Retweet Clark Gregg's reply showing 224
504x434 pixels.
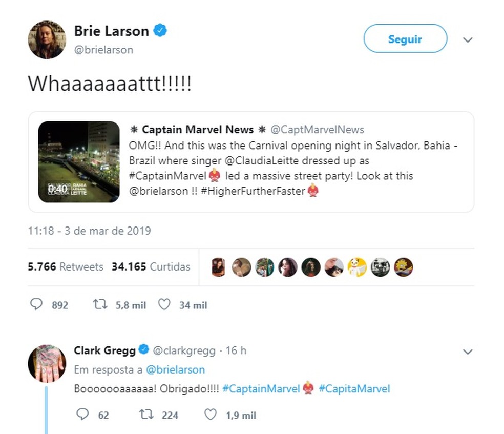[146, 414]
